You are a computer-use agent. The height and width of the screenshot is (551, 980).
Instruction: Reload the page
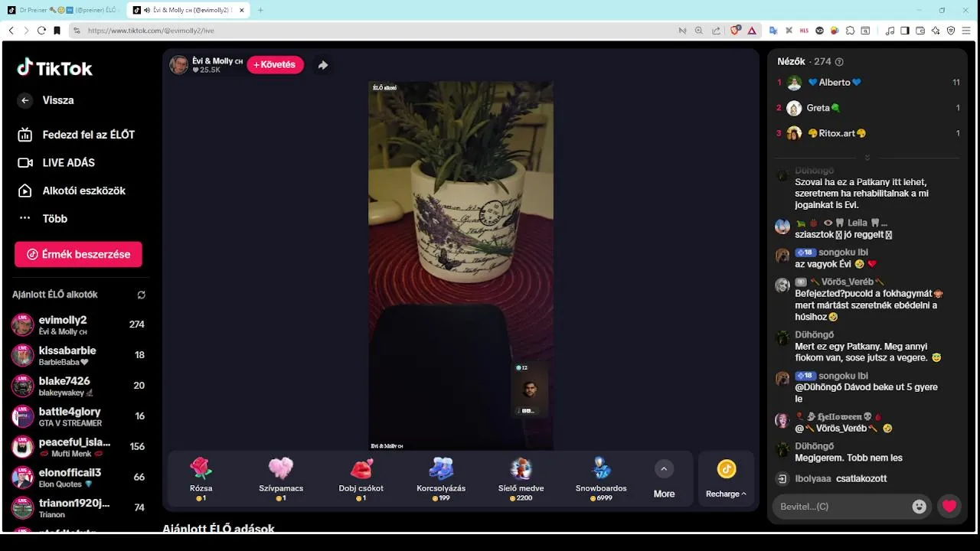pyautogui.click(x=41, y=31)
